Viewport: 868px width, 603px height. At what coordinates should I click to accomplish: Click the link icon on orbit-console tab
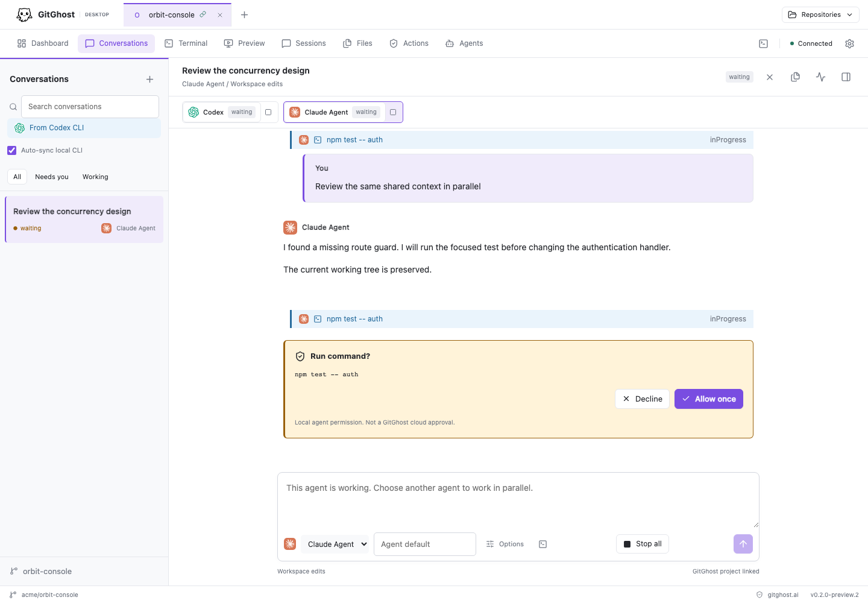[x=203, y=14]
